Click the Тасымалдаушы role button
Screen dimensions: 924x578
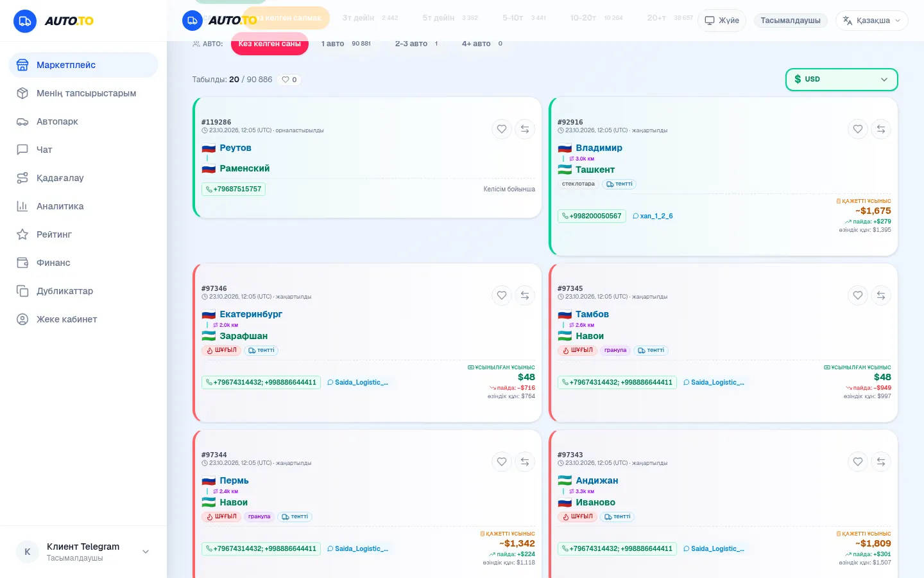point(791,21)
